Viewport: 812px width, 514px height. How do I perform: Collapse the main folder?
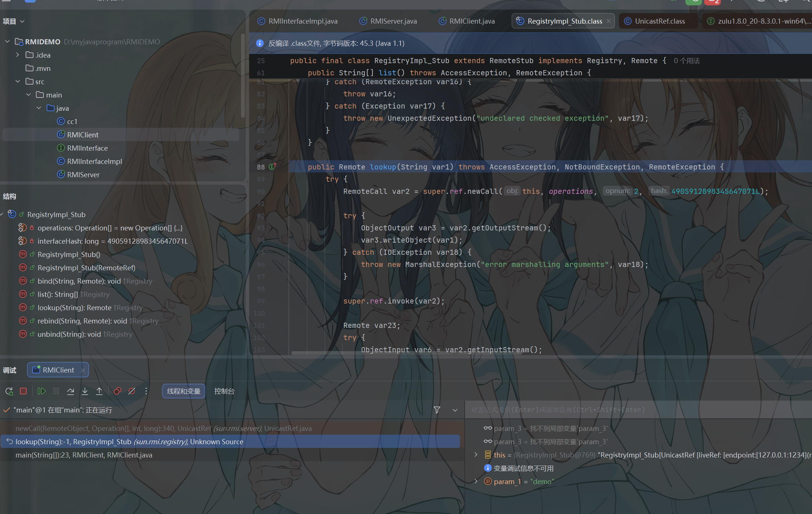28,95
